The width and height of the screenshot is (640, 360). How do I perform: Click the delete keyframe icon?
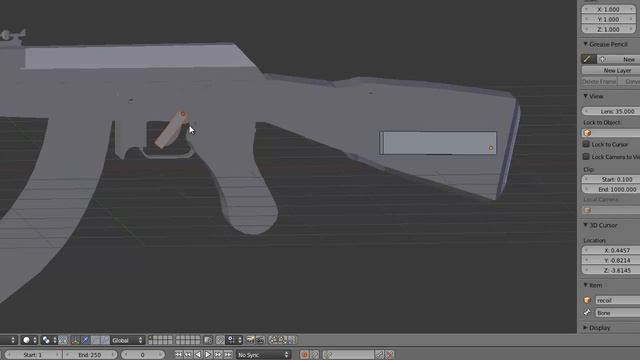[x=390, y=355]
